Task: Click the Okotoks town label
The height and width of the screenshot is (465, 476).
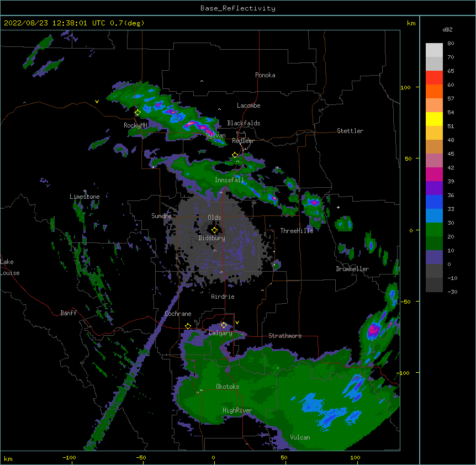Action: (228, 387)
